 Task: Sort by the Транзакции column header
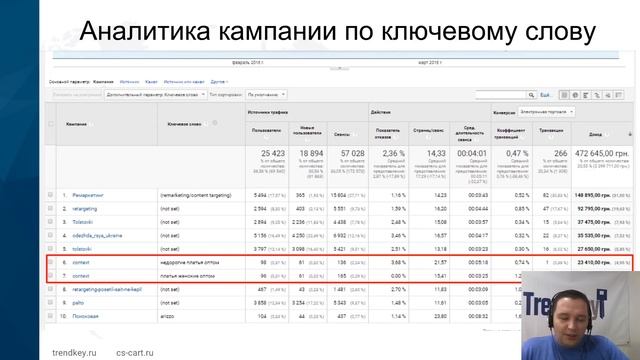(x=551, y=130)
